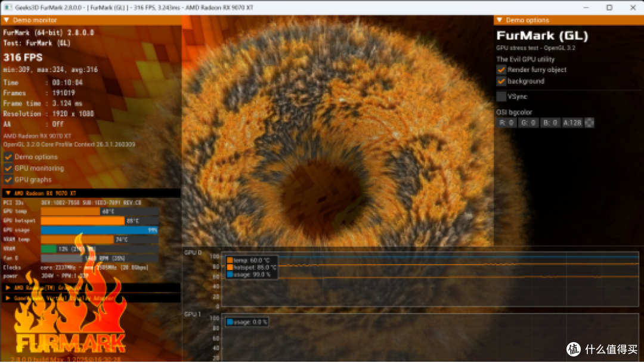Click the AA Off value
Image resolution: width=644 pixels, height=363 pixels.
(x=58, y=124)
